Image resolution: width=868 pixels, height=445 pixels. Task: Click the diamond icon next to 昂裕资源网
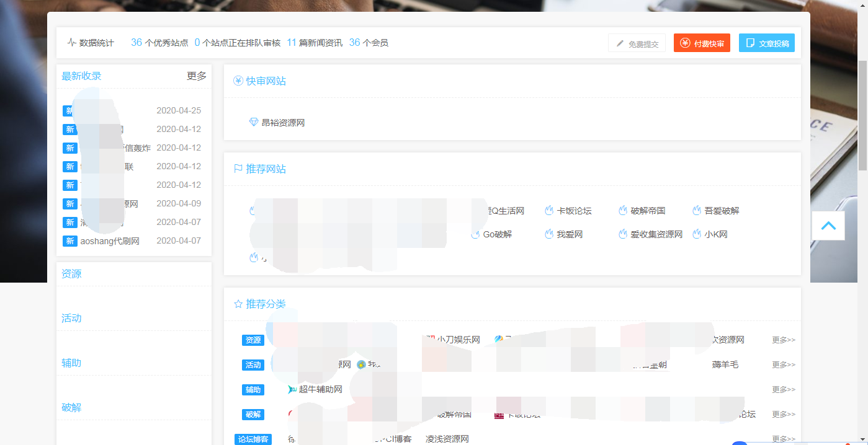(x=253, y=122)
